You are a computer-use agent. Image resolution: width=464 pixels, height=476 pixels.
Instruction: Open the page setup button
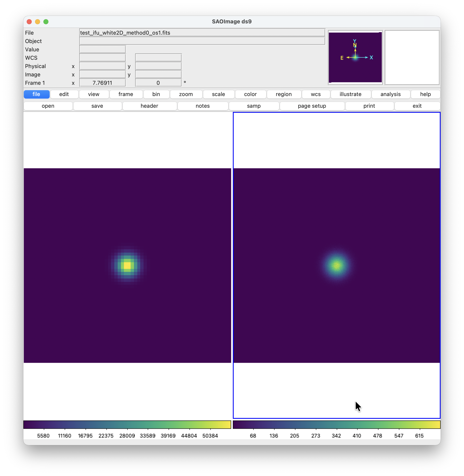pos(312,106)
